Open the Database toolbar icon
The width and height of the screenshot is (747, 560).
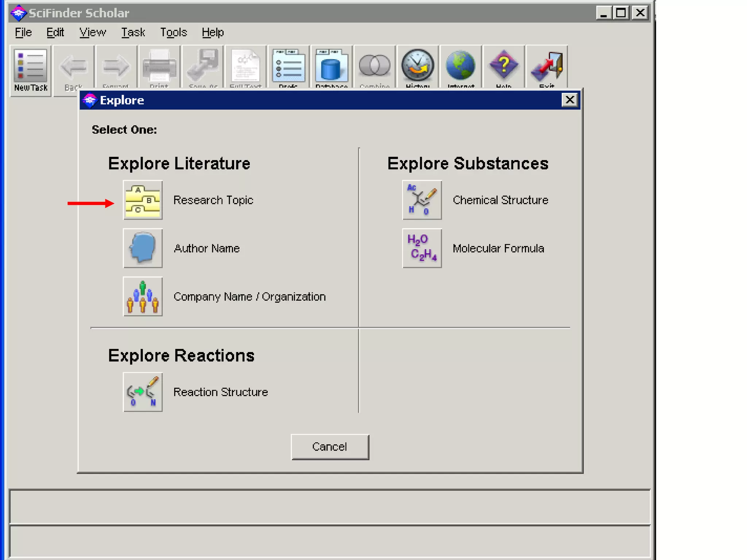click(x=331, y=67)
